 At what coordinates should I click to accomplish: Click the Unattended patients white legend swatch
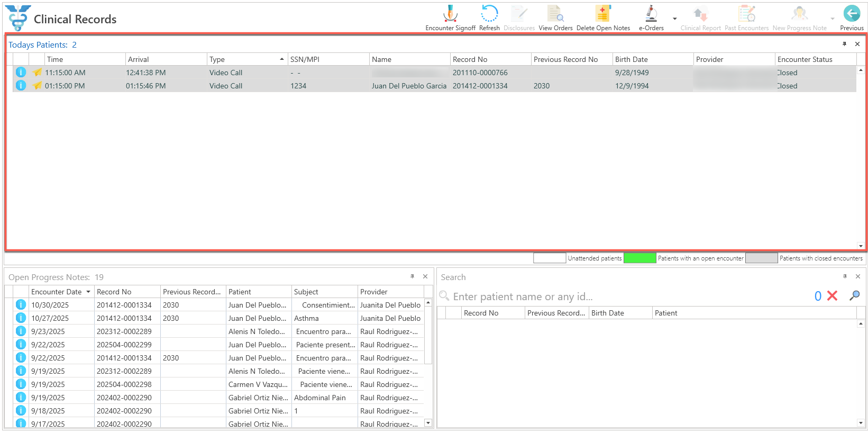(x=550, y=258)
